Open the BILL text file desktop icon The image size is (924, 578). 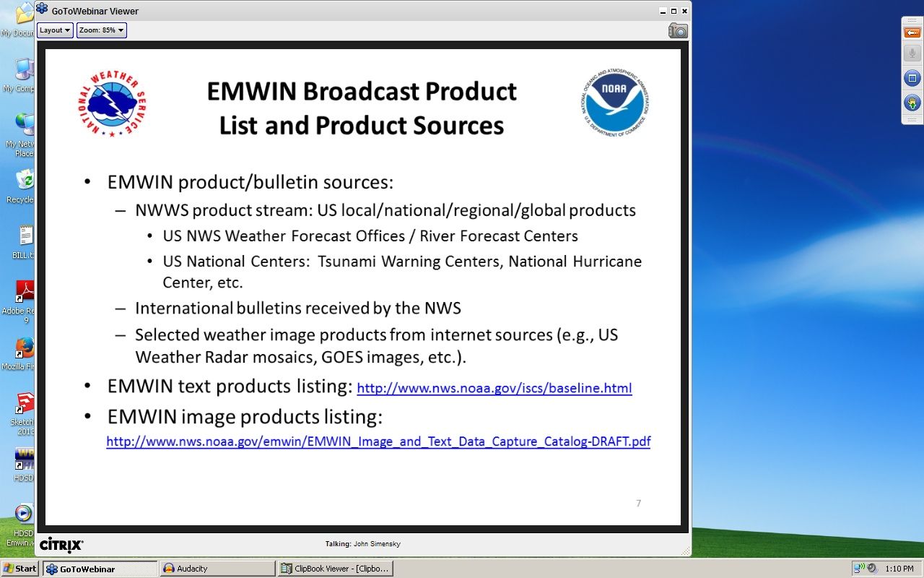[x=25, y=241]
